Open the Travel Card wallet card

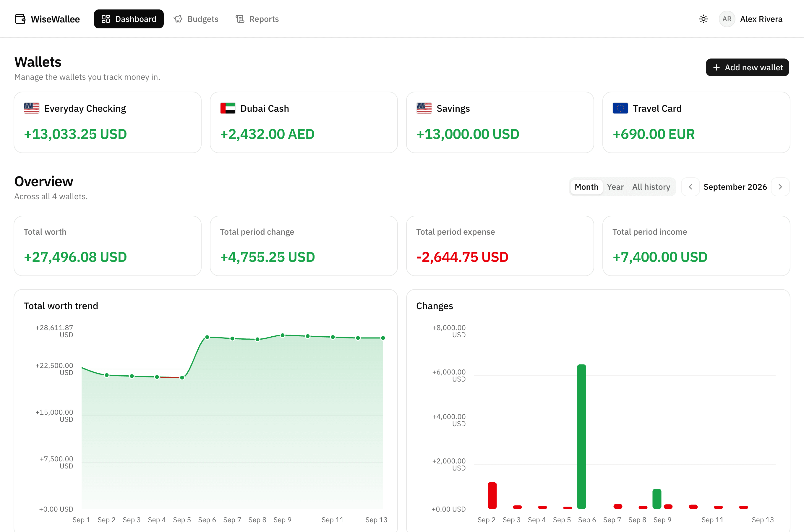point(696,122)
